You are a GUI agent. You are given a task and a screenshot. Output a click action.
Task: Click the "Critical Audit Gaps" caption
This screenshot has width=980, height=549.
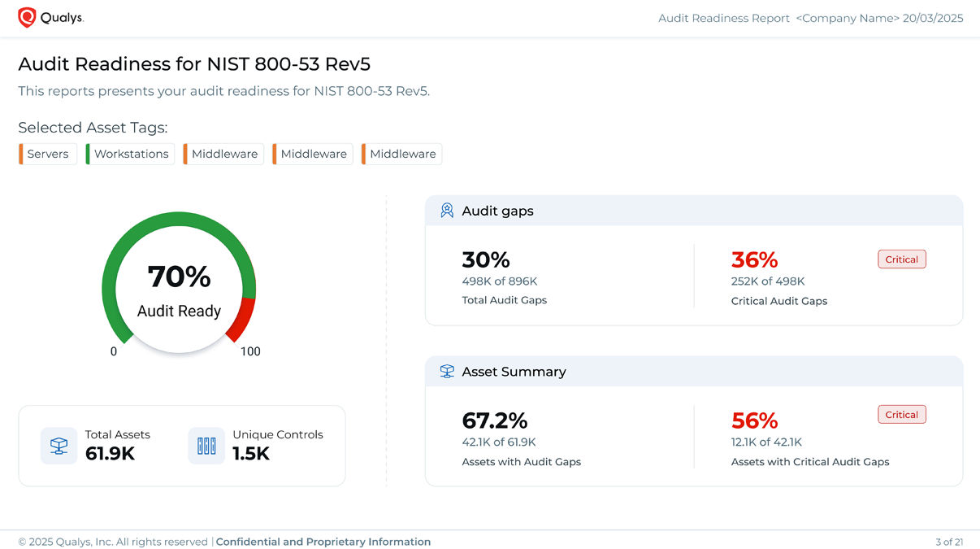click(x=779, y=301)
